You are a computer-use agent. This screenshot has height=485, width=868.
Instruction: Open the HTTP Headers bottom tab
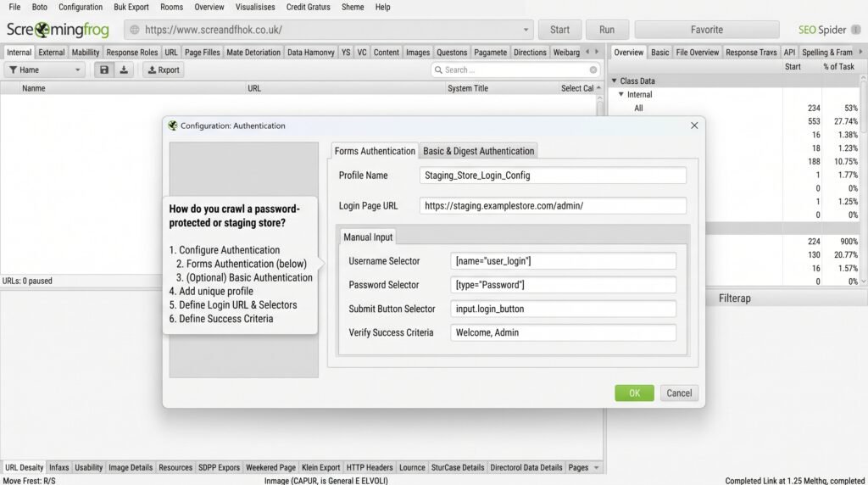[370, 468]
